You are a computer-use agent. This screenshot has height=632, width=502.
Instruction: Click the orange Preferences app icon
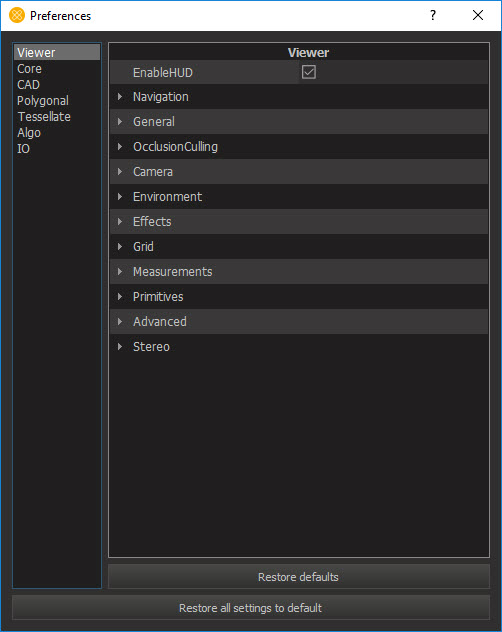17,15
